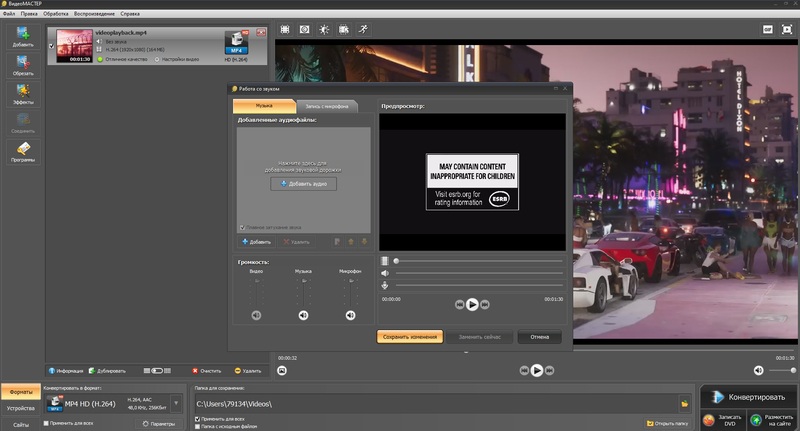Click the Конвертировать button
800x431 pixels.
[748, 397]
